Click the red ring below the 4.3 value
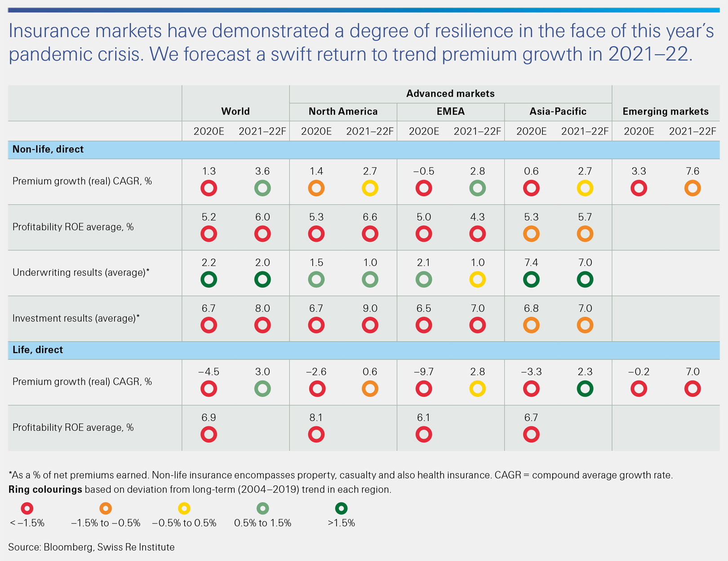728x561 pixels. click(477, 234)
